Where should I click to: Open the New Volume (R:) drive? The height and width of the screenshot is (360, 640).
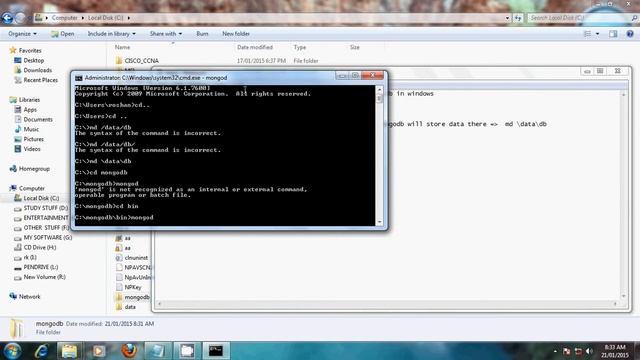pyautogui.click(x=40, y=277)
